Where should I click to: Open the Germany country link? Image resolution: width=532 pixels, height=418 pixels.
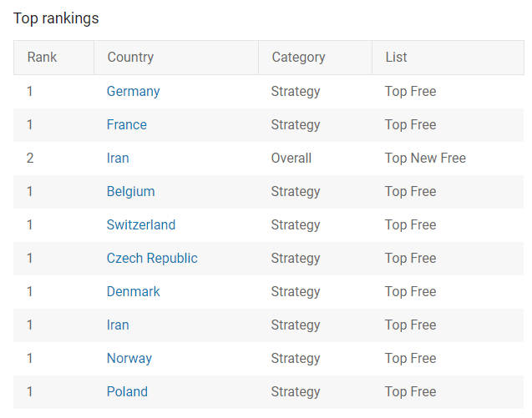point(133,92)
